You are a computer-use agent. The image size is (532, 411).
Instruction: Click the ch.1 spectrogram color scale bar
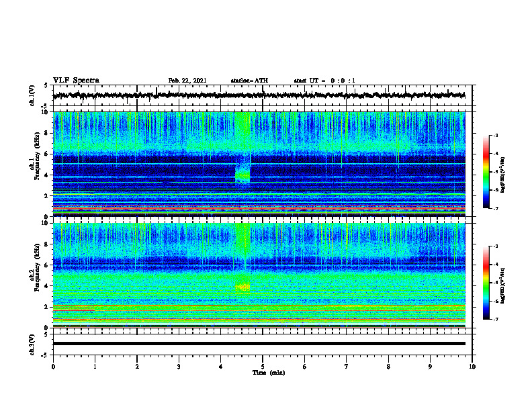click(x=486, y=172)
